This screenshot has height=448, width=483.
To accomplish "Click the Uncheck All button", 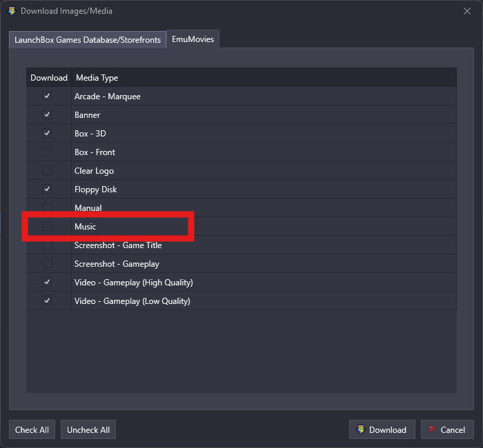I will [88, 429].
